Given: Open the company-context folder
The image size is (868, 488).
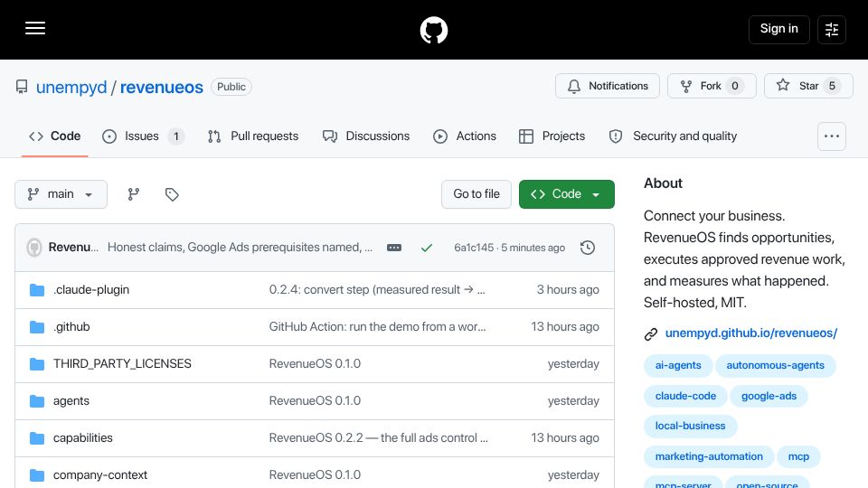Looking at the screenshot, I should tap(100, 474).
